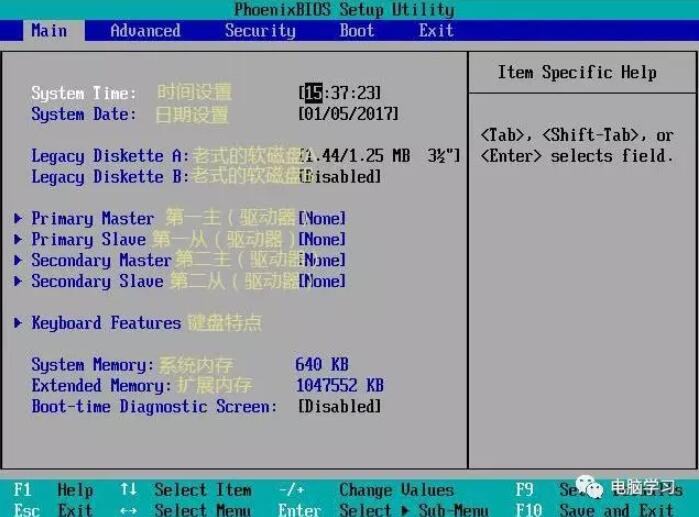Select the highlighted System Time hour field

[x=314, y=93]
